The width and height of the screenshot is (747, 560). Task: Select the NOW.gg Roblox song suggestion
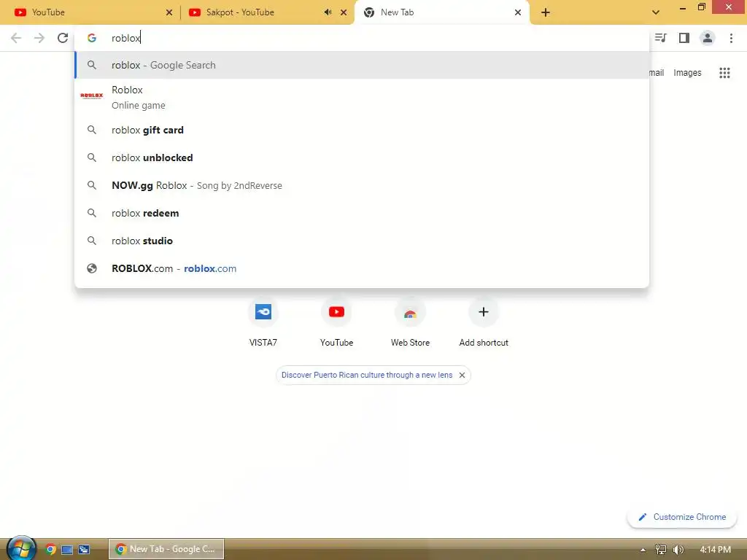[362, 185]
